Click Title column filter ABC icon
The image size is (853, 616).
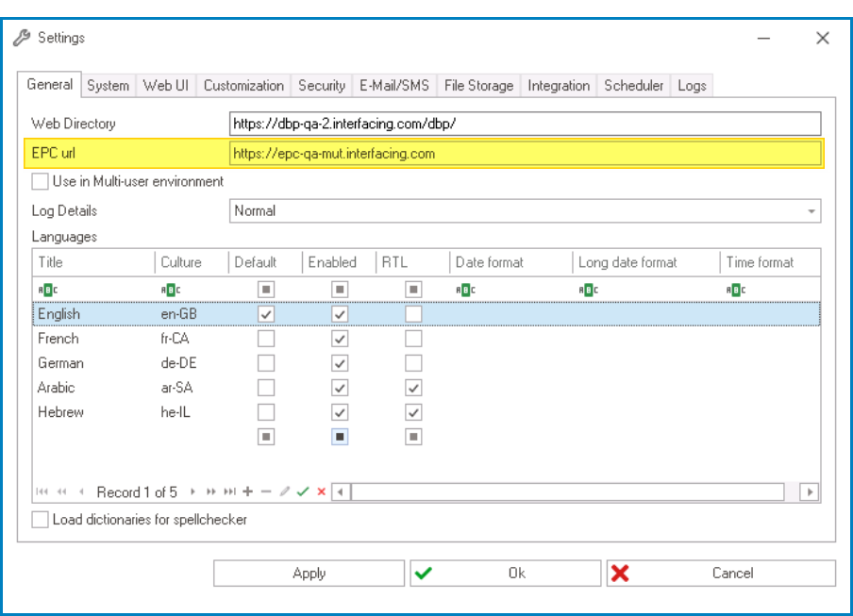coord(48,290)
